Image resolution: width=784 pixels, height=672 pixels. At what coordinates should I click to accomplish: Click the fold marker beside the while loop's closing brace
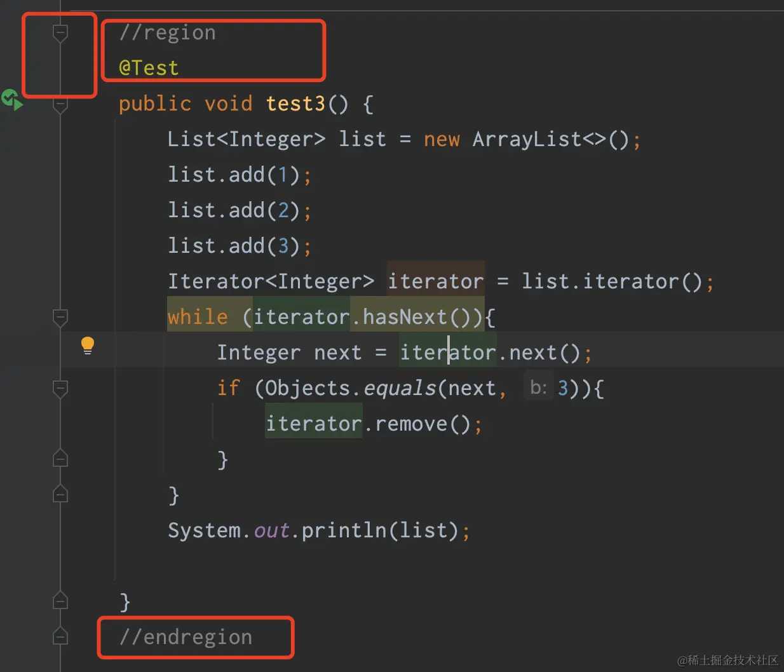click(x=60, y=494)
